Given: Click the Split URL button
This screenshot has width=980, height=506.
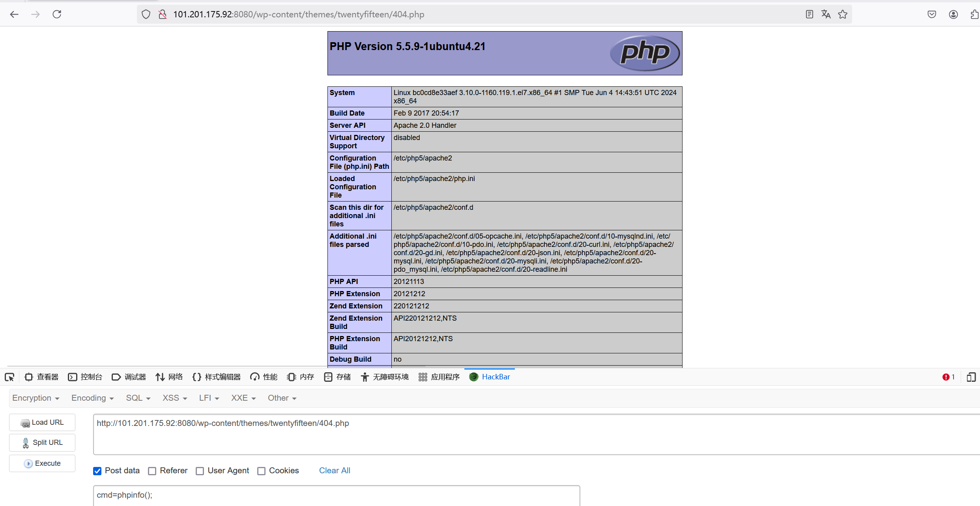Looking at the screenshot, I should pyautogui.click(x=42, y=443).
